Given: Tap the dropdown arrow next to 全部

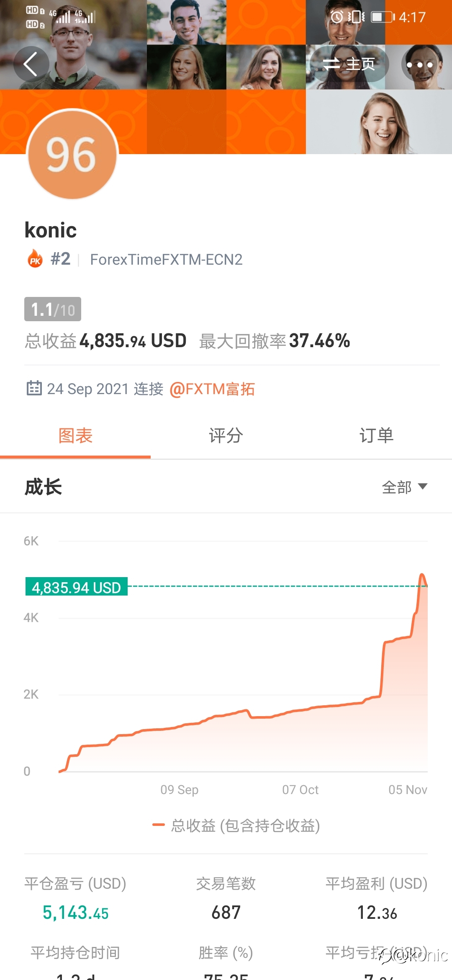Looking at the screenshot, I should point(423,486).
